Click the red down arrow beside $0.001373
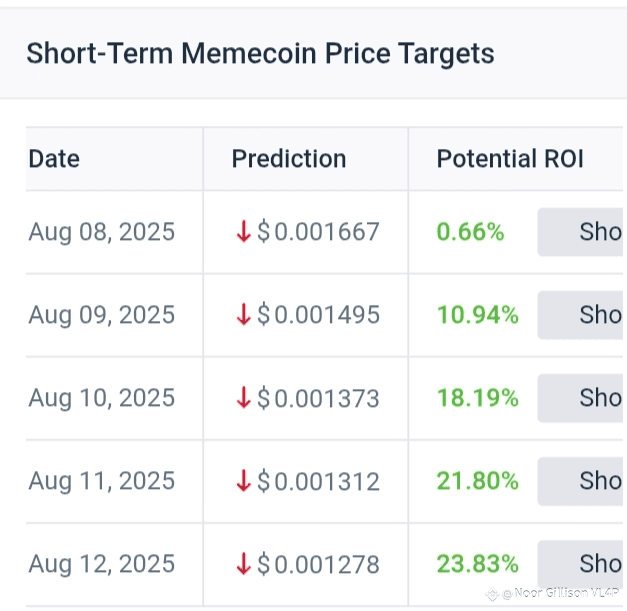The image size is (627, 611). [244, 398]
